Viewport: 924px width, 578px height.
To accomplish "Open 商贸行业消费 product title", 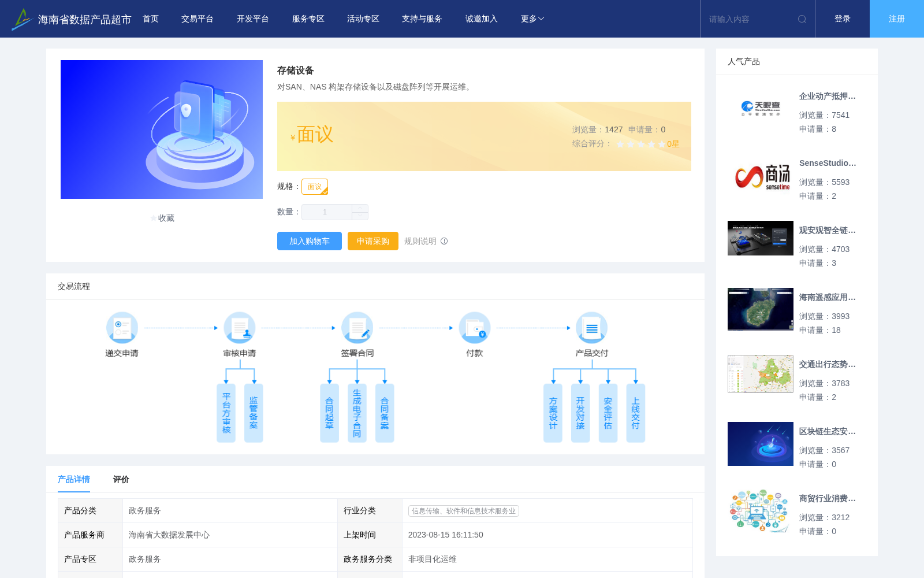I will point(828,498).
